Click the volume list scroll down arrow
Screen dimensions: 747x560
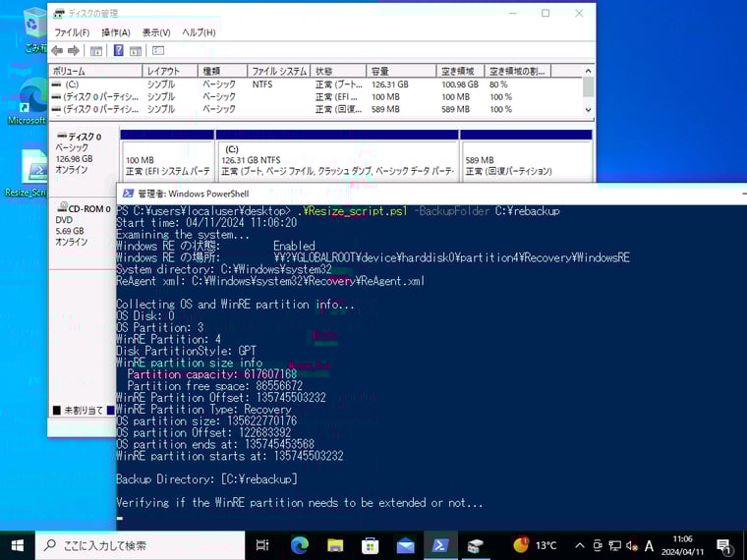[x=589, y=109]
